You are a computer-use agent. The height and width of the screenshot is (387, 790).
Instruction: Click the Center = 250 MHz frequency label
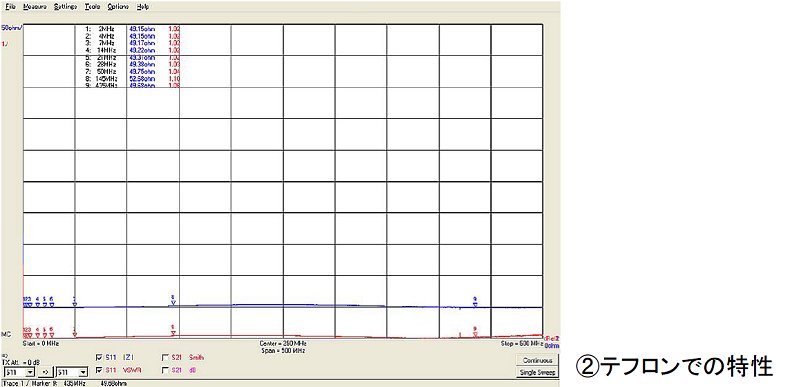282,344
